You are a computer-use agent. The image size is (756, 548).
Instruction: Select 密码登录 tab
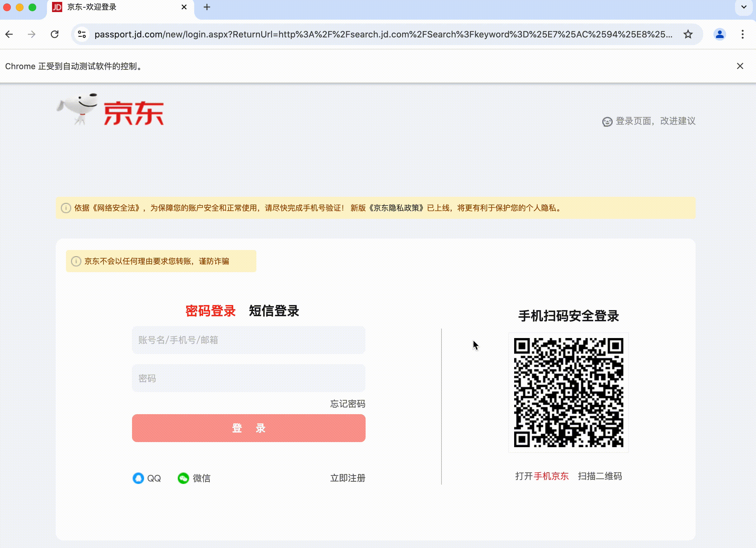tap(210, 311)
